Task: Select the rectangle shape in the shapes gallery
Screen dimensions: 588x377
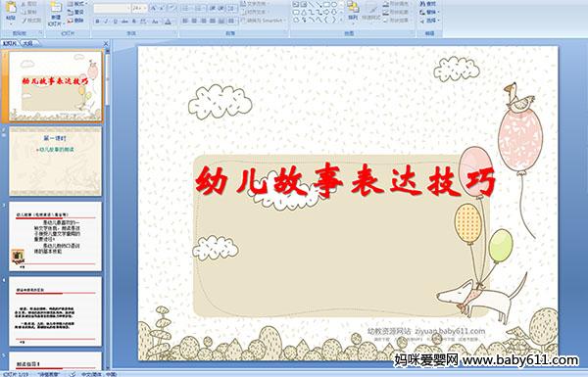Action: click(x=326, y=5)
